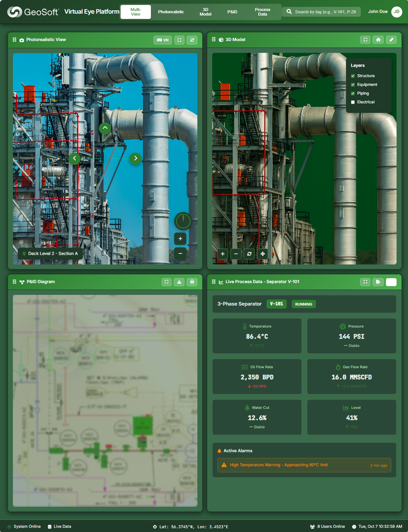Export Live Process Data file

(x=378, y=282)
